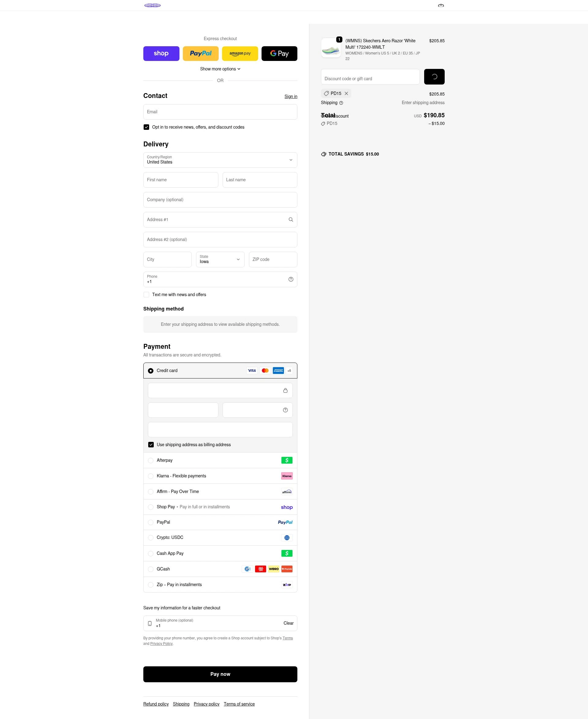Remove the PD15 discount code

click(x=346, y=93)
